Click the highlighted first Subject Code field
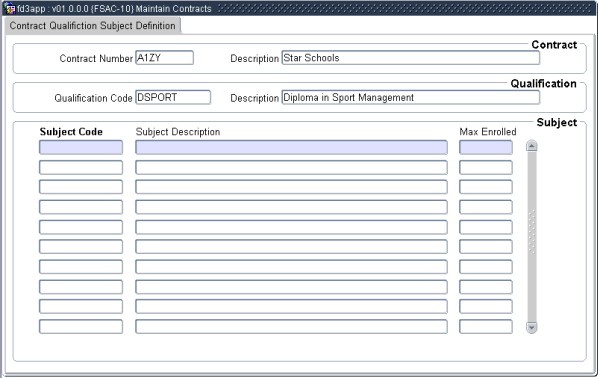600x378 pixels. [81, 147]
